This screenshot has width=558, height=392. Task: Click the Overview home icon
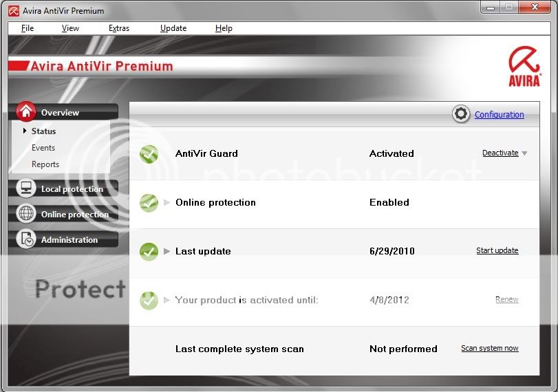tap(26, 111)
